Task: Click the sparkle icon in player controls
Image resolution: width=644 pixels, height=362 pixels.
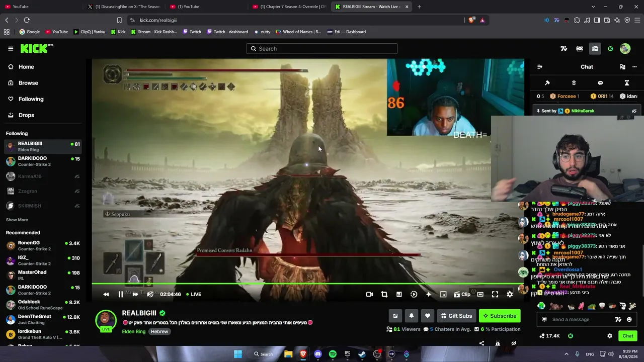Action: pos(429,295)
